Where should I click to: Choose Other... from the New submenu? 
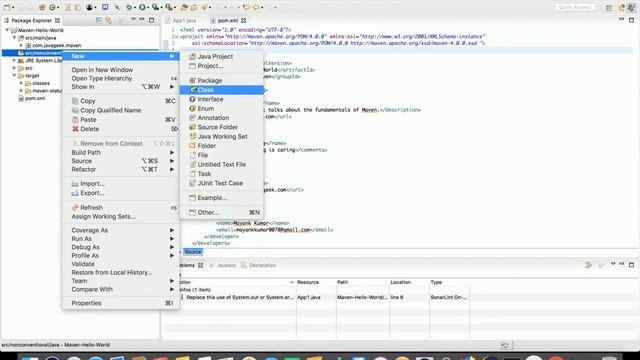click(x=222, y=213)
